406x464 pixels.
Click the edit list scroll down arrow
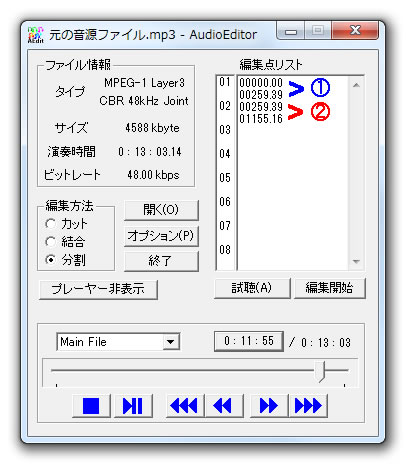click(x=356, y=261)
